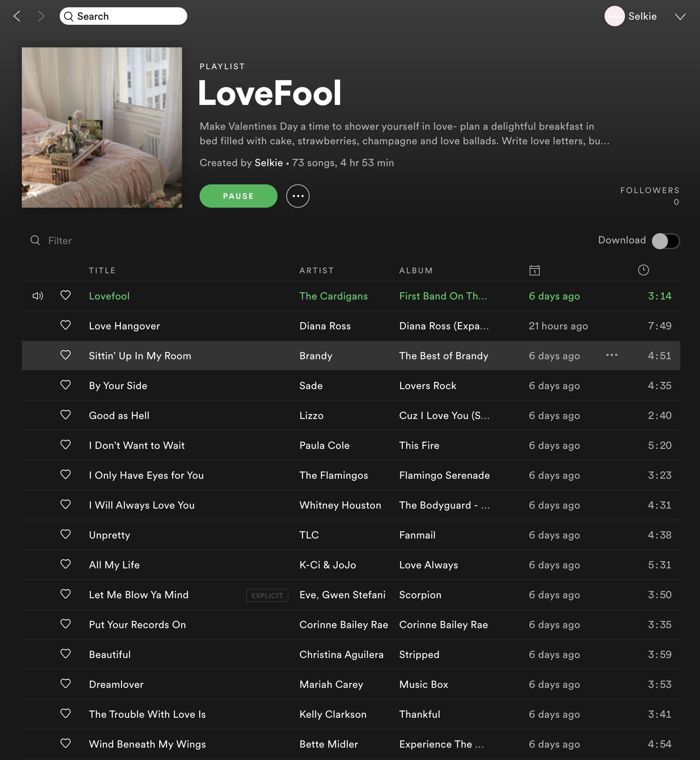Go forward with the right arrow

41,16
